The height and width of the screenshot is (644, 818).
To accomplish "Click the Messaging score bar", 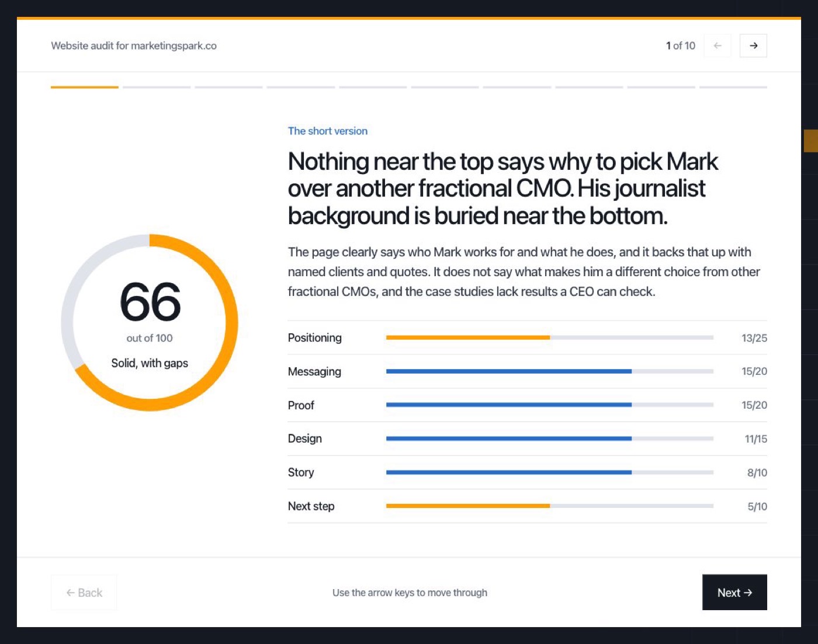I will pyautogui.click(x=550, y=371).
